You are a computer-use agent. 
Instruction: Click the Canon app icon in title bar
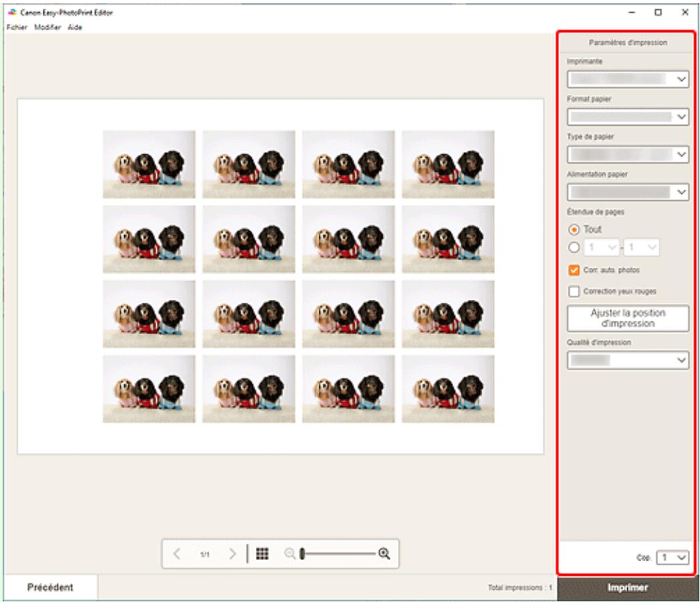coord(12,13)
